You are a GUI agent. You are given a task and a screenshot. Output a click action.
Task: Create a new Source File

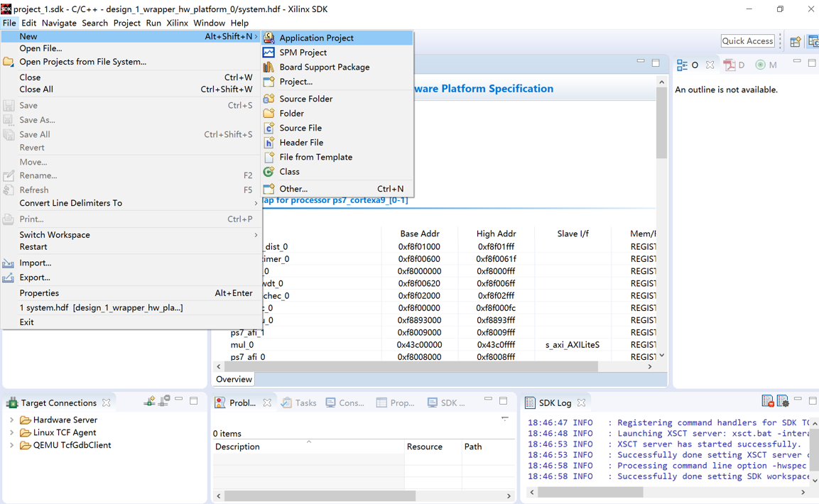pos(337,128)
